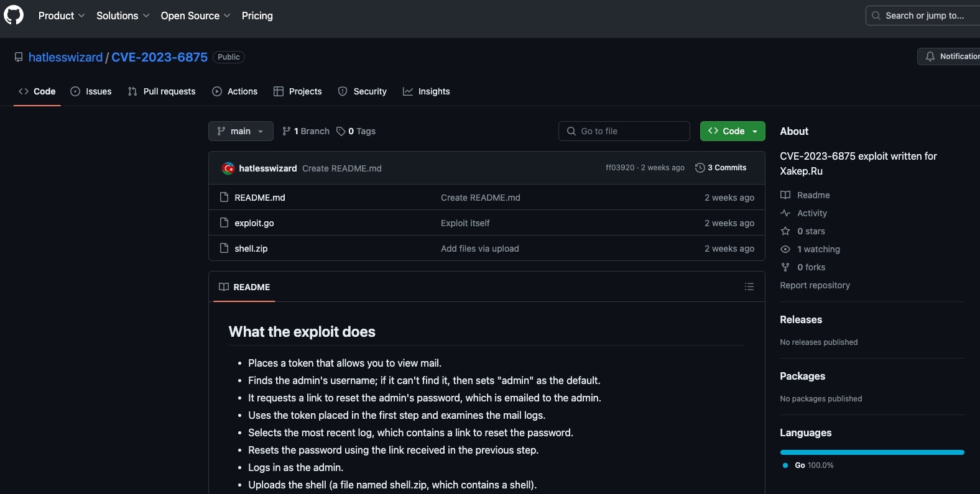The height and width of the screenshot is (494, 980).
Task: Click the eye icon beside 1 watching
Action: [785, 249]
